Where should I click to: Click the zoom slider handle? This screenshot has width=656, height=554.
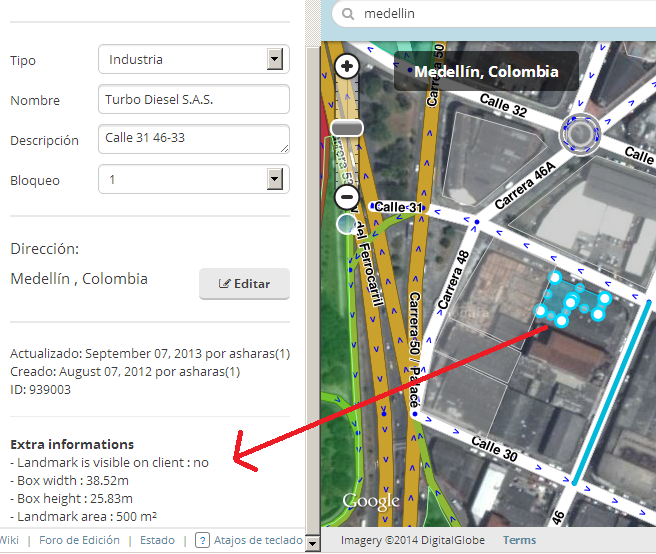point(347,128)
